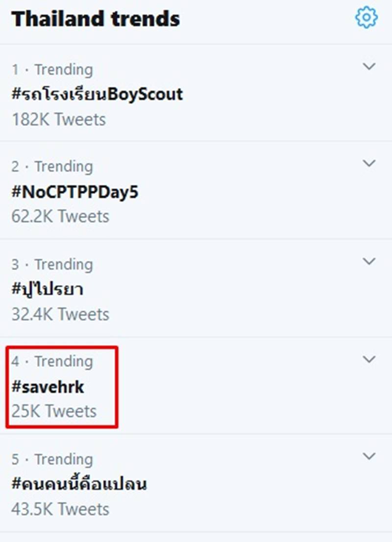Open more options for trending #savehrk
This screenshot has width=392, height=542.
(369, 358)
